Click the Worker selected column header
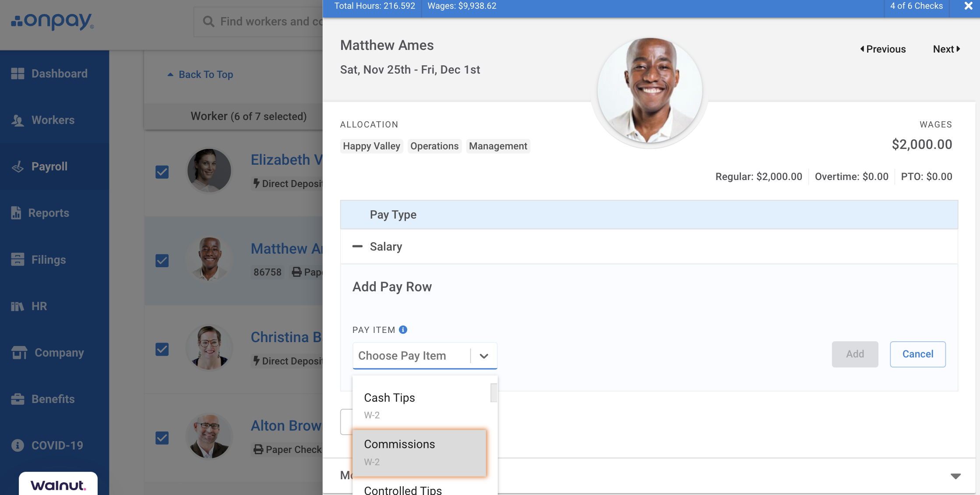 [x=249, y=116]
